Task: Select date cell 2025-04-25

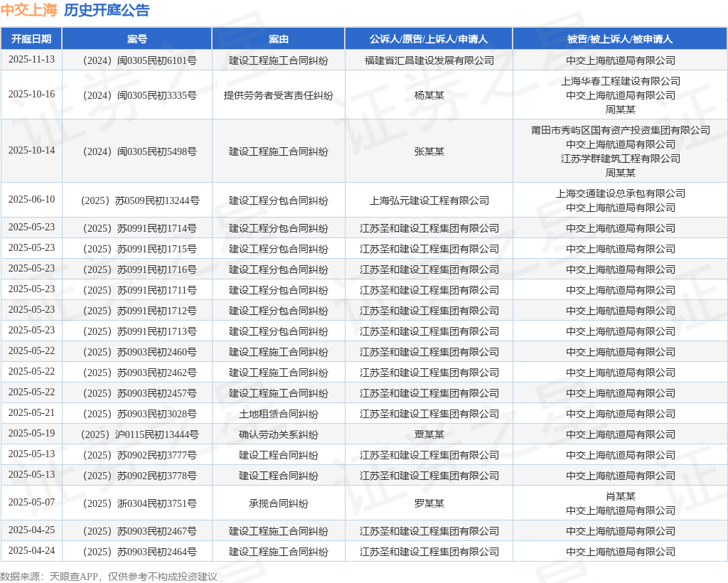Action: coord(31,530)
